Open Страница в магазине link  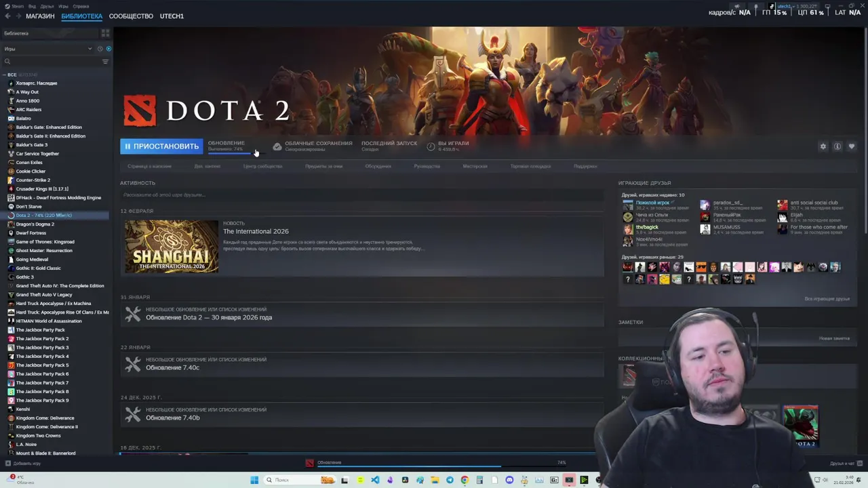pyautogui.click(x=149, y=166)
